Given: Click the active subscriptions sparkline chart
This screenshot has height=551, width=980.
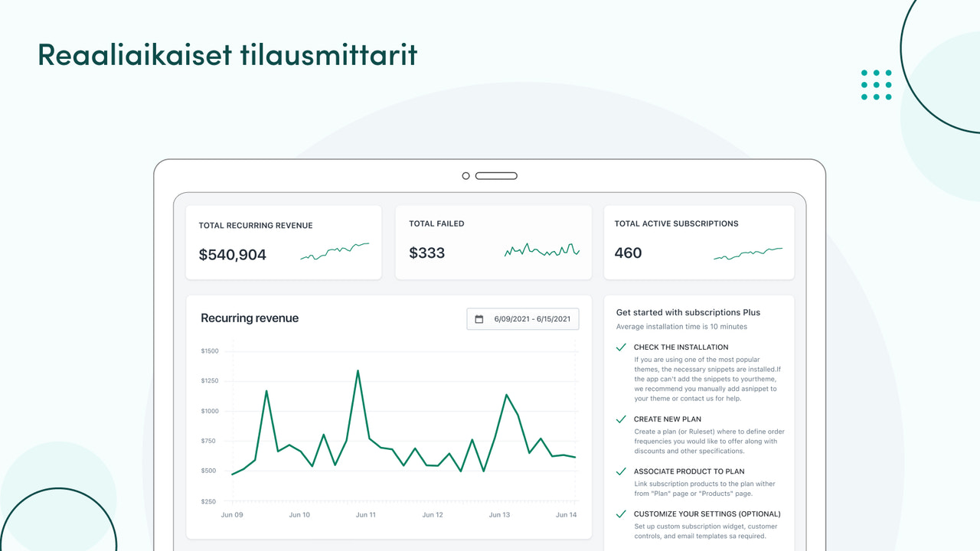Looking at the screenshot, I should click(x=748, y=253).
